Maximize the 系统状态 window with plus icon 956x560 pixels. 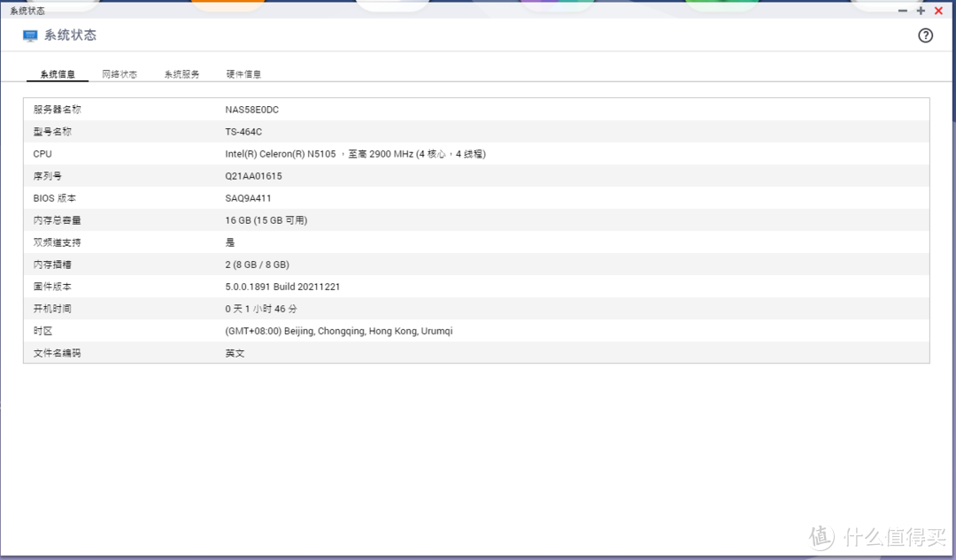[x=921, y=11]
